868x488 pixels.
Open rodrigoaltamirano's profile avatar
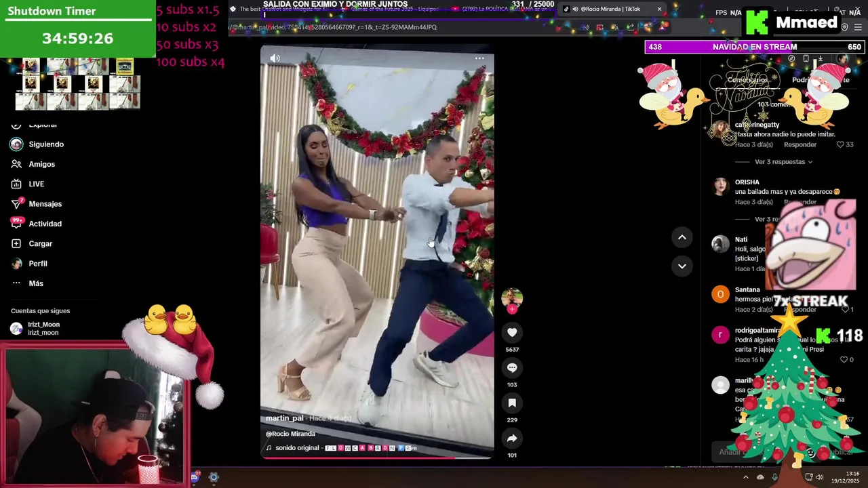(x=720, y=335)
